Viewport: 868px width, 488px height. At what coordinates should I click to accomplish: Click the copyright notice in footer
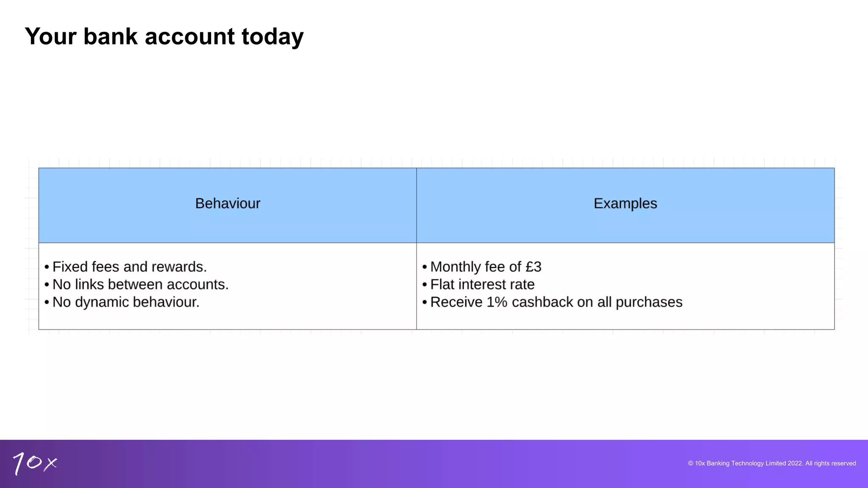pyautogui.click(x=772, y=463)
